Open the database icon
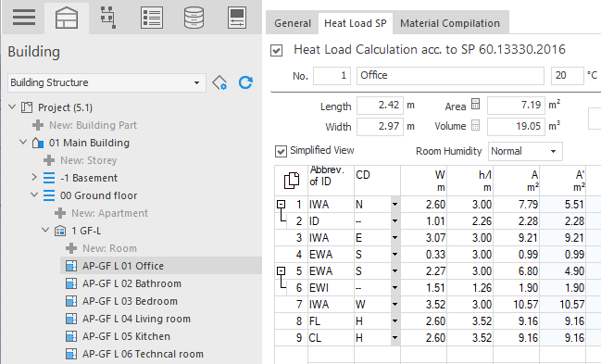601x364 pixels. (194, 18)
